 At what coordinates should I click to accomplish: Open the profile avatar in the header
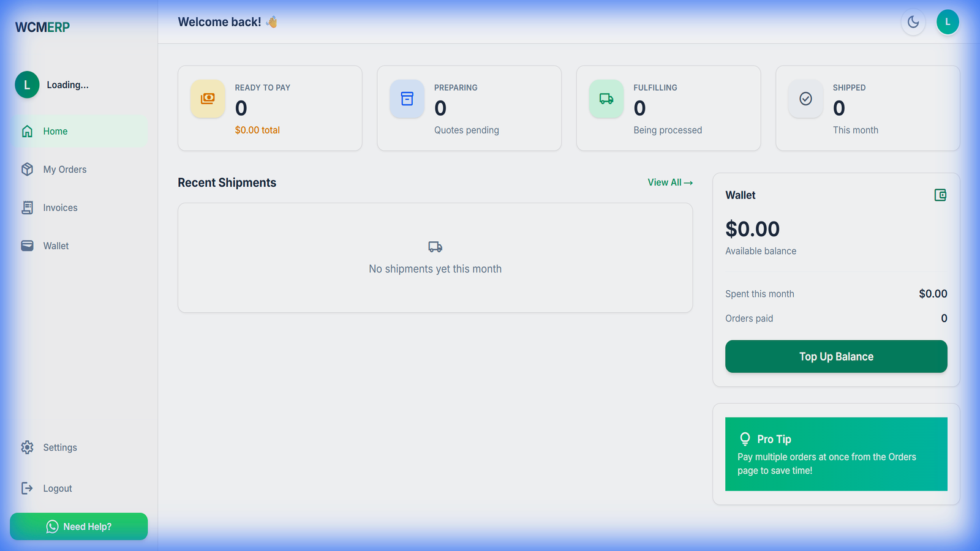coord(948,21)
